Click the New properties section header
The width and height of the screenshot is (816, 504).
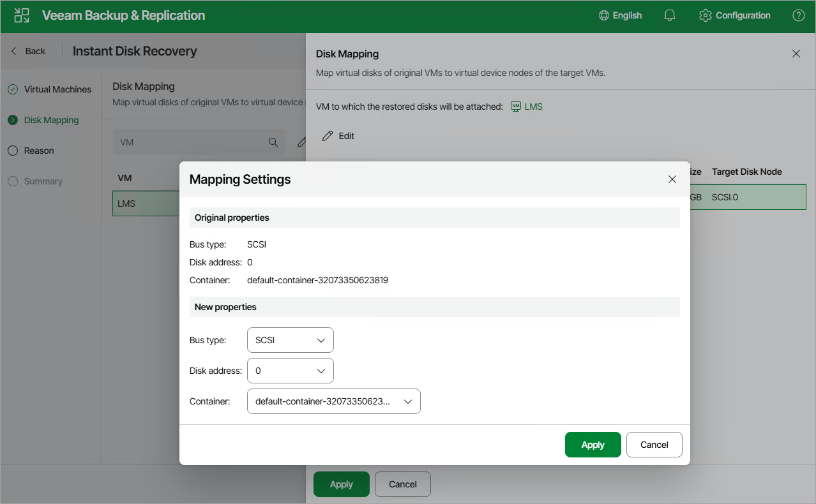pos(435,307)
